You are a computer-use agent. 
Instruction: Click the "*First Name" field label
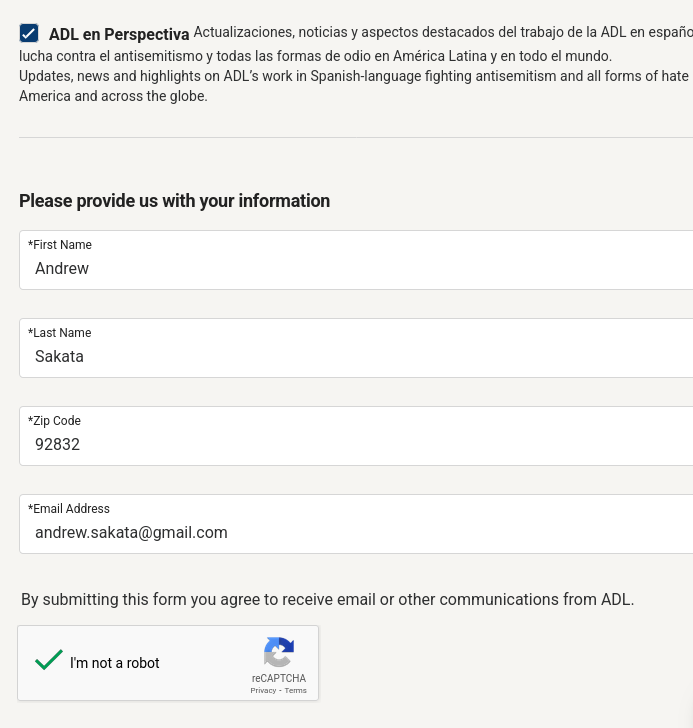coord(60,245)
